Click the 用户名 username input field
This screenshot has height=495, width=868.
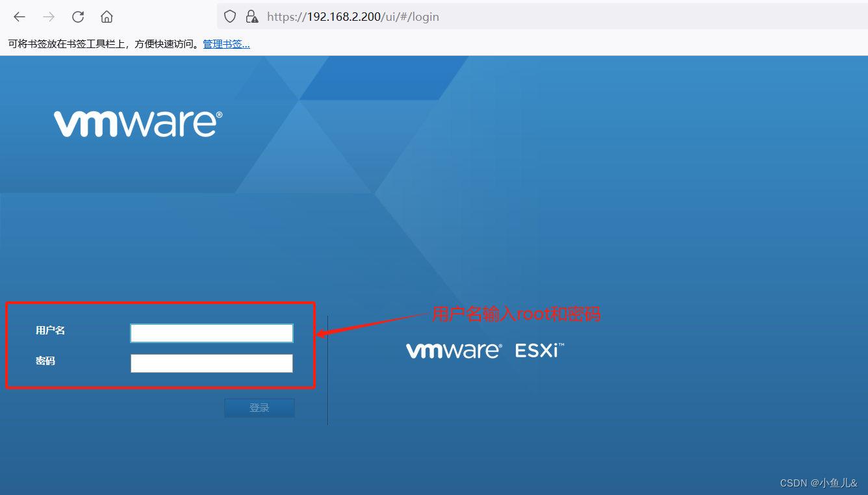point(212,333)
